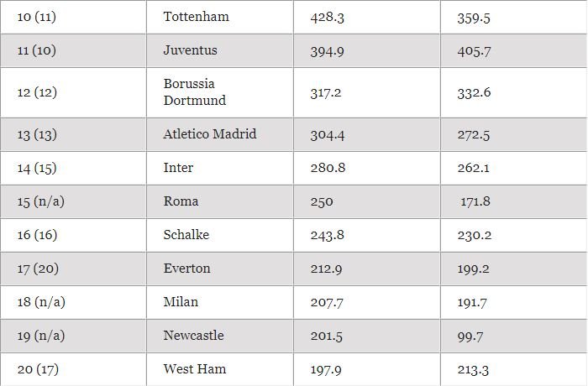Select the Roma value 250
Image resolution: width=588 pixels, height=386 pixels.
point(322,201)
